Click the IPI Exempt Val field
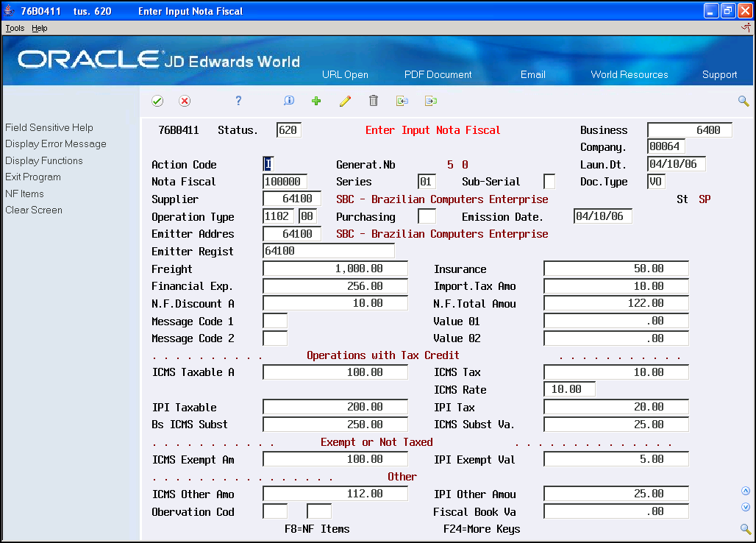 (616, 458)
